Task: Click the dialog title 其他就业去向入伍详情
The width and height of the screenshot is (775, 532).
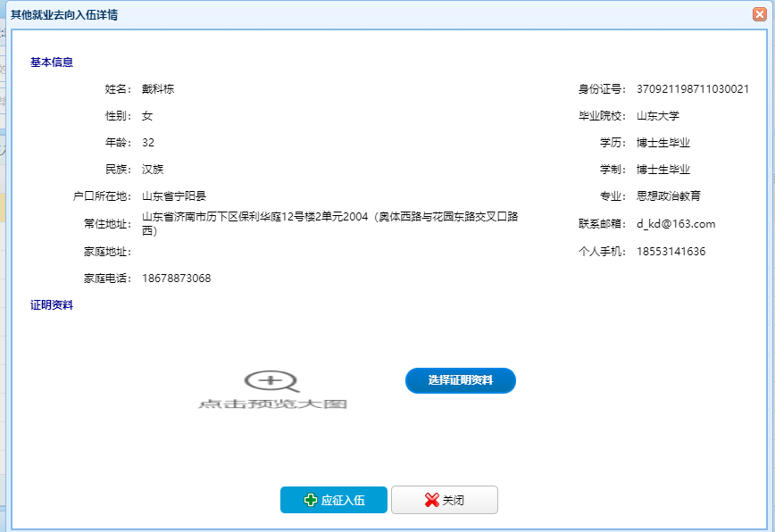Action: pyautogui.click(x=63, y=15)
